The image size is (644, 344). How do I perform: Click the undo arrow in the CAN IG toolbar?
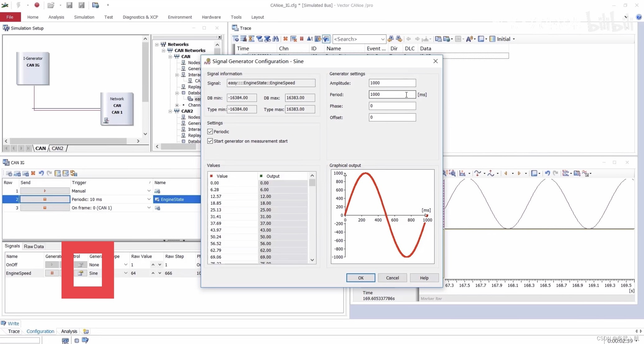click(41, 173)
